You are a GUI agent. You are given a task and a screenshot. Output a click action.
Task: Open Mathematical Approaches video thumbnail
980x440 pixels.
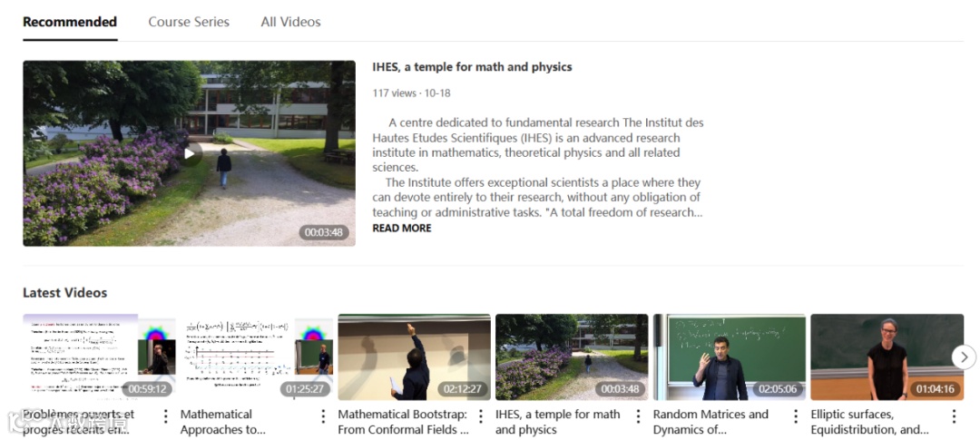257,357
